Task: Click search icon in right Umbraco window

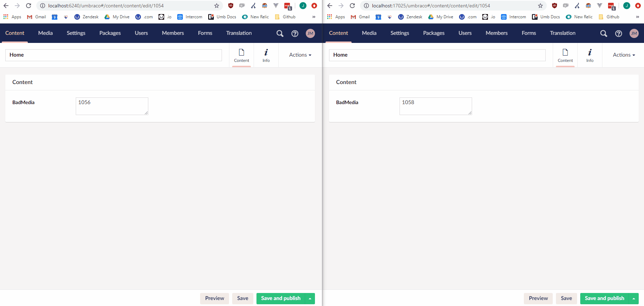Action: (603, 33)
